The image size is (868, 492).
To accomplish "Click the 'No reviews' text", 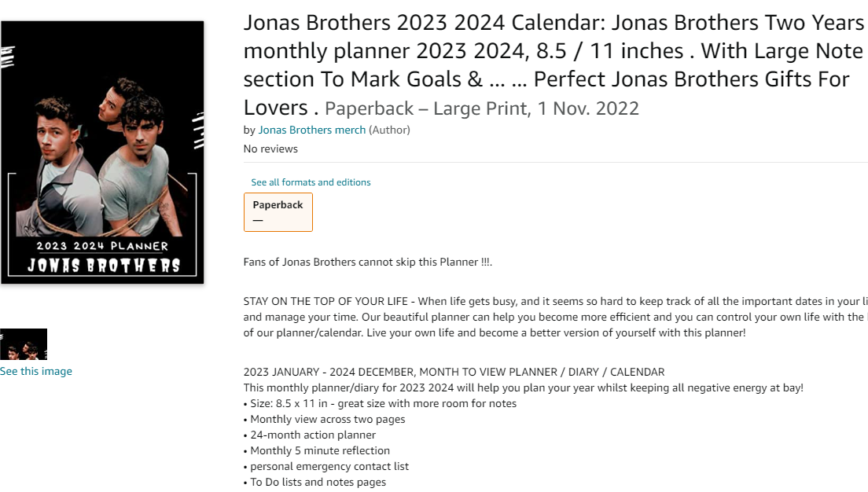I will 270,149.
